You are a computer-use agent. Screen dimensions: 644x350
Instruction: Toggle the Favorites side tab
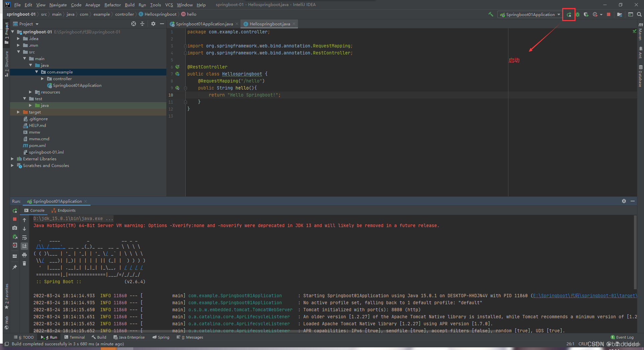pos(6,296)
